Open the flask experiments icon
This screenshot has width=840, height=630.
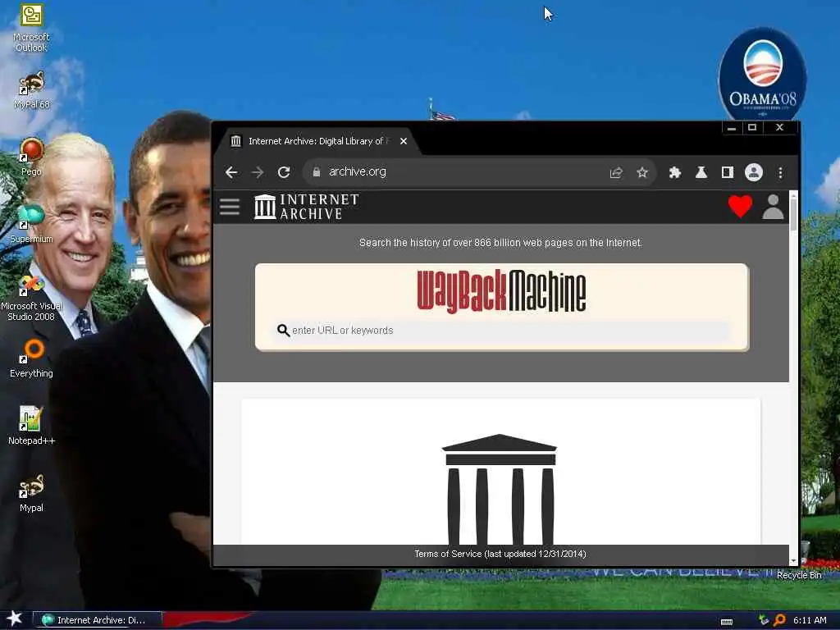(701, 172)
